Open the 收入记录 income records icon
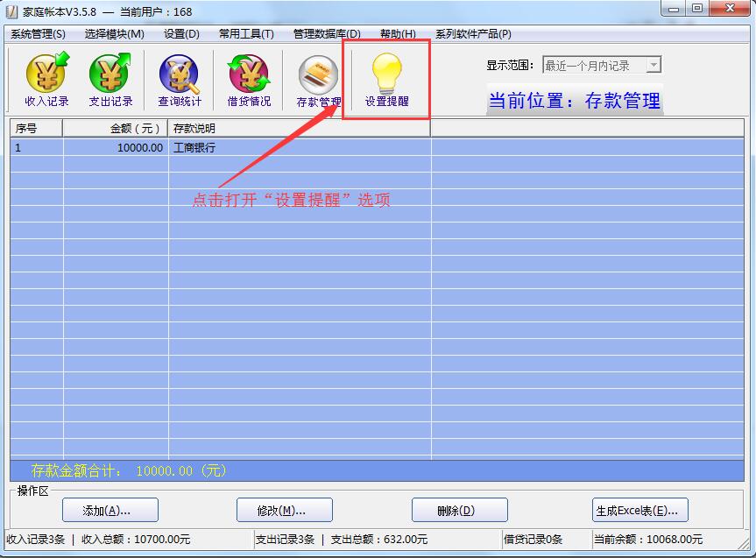The width and height of the screenshot is (756, 558). coord(46,80)
